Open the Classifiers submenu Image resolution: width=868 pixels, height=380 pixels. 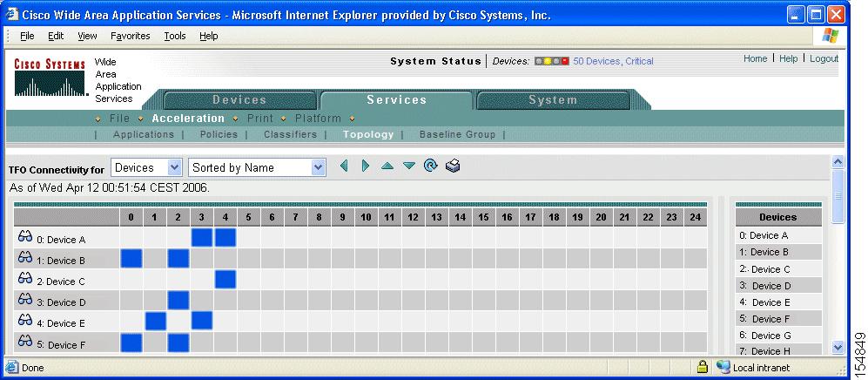(290, 134)
